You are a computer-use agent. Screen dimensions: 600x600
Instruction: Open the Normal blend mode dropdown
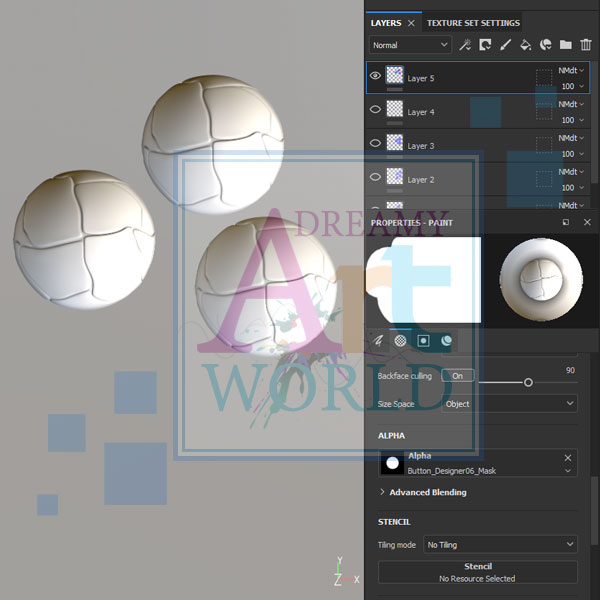tap(410, 45)
